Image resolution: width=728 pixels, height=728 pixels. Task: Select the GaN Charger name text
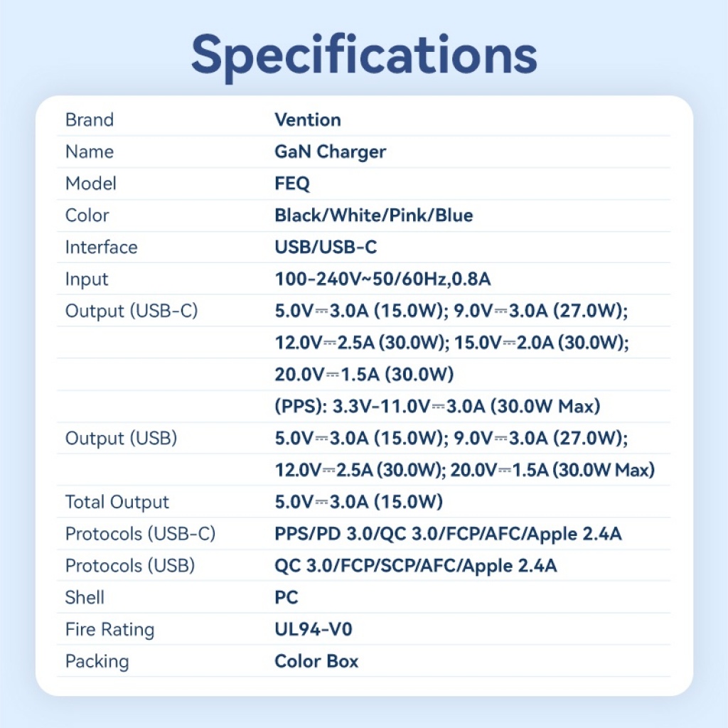[x=330, y=151]
